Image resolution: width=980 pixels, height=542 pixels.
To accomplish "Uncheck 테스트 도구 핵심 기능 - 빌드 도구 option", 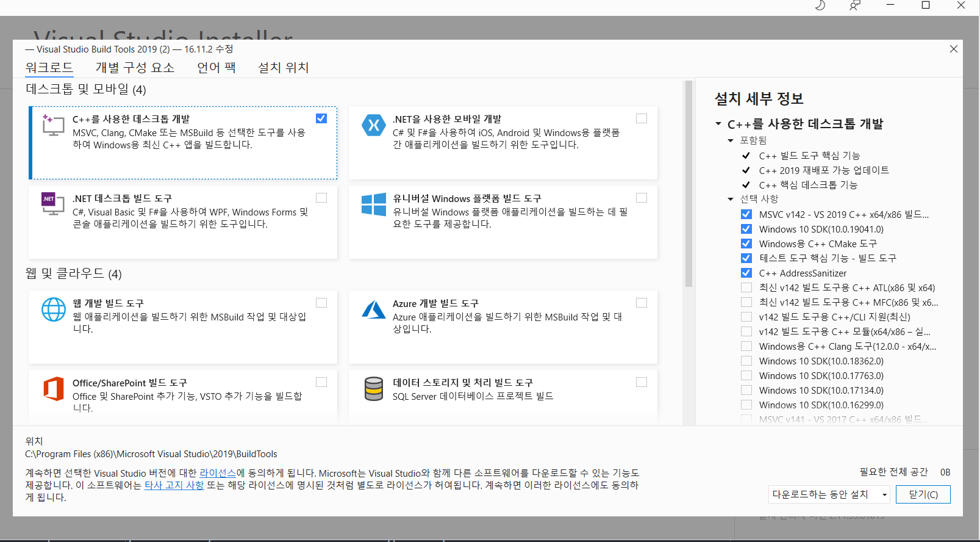I will (746, 258).
